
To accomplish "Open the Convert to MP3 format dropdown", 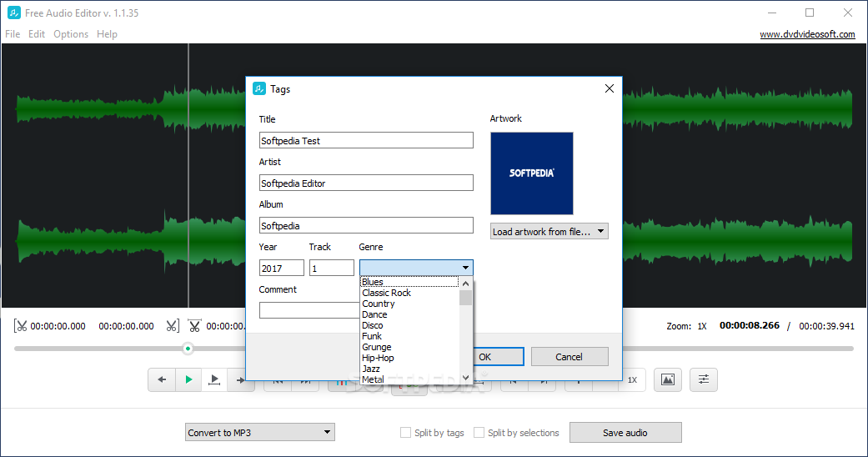I will coord(259,433).
